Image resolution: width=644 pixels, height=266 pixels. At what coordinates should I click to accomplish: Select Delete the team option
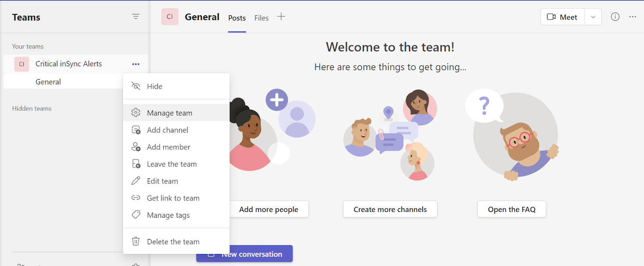tap(176, 241)
